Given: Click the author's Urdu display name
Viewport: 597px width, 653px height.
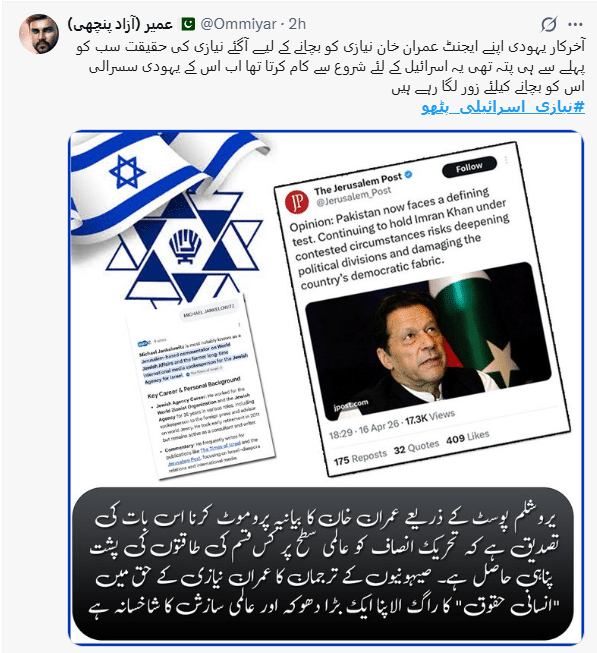Looking at the screenshot, I should point(120,24).
